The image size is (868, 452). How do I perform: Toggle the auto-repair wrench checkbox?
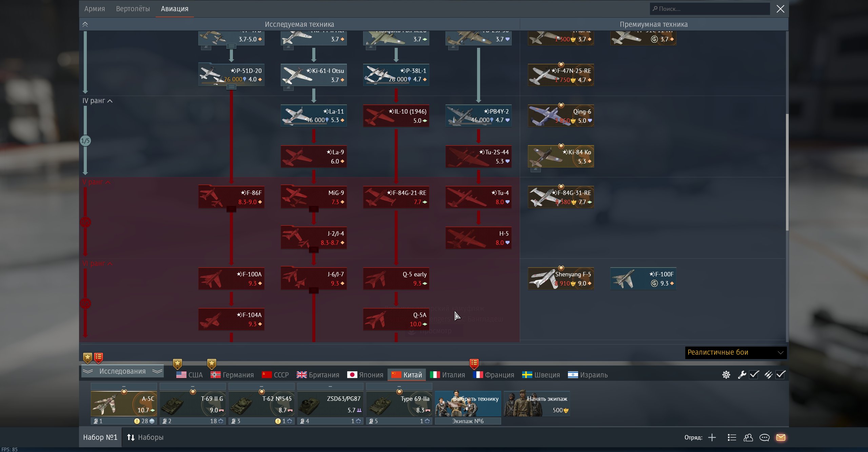coord(754,375)
